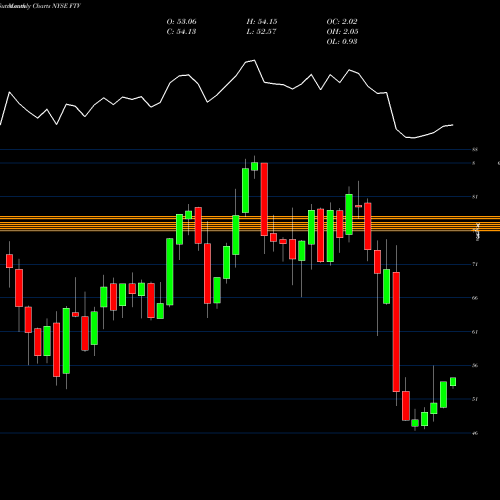Click the peak of the white indicator line

pyautogui.click(x=254, y=60)
